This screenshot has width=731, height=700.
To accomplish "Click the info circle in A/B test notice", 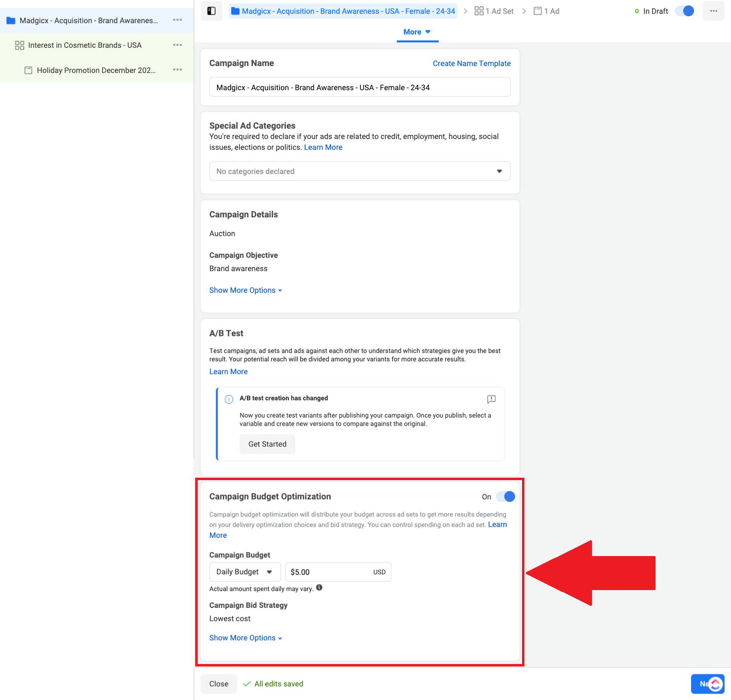I will (229, 399).
